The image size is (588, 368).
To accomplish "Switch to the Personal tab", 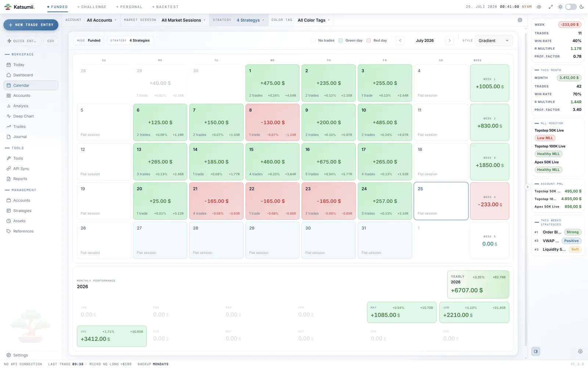I will tap(129, 7).
